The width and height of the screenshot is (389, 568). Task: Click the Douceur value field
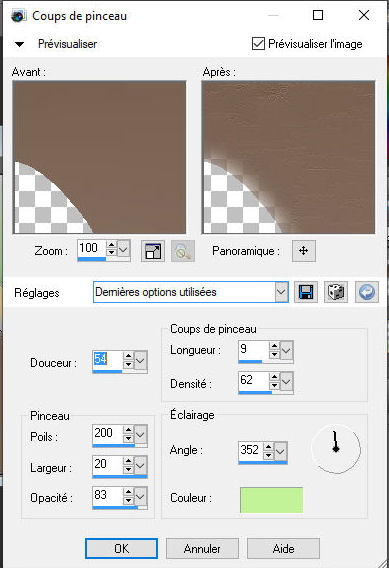[108, 359]
